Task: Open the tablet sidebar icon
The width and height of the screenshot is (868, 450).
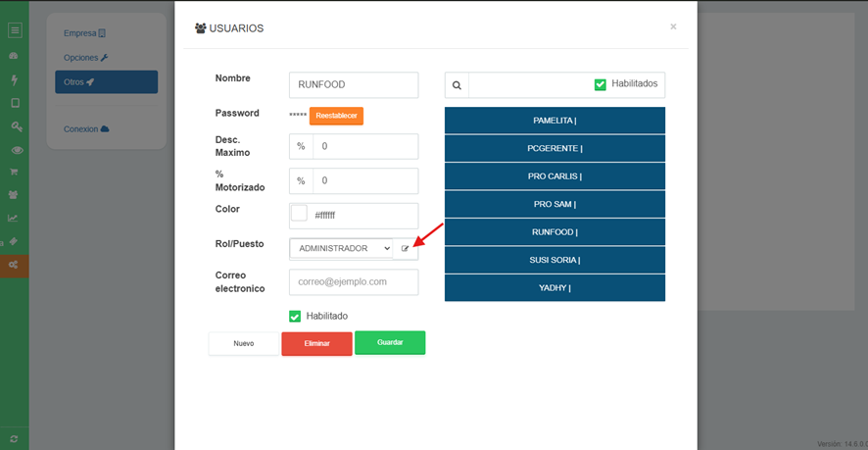Action: (15, 103)
